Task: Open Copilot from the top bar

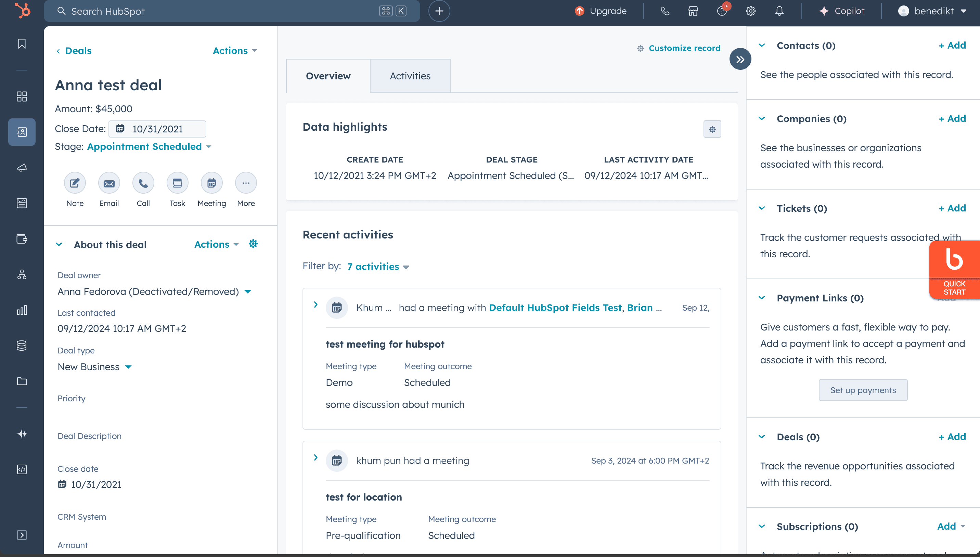Action: 841,11
